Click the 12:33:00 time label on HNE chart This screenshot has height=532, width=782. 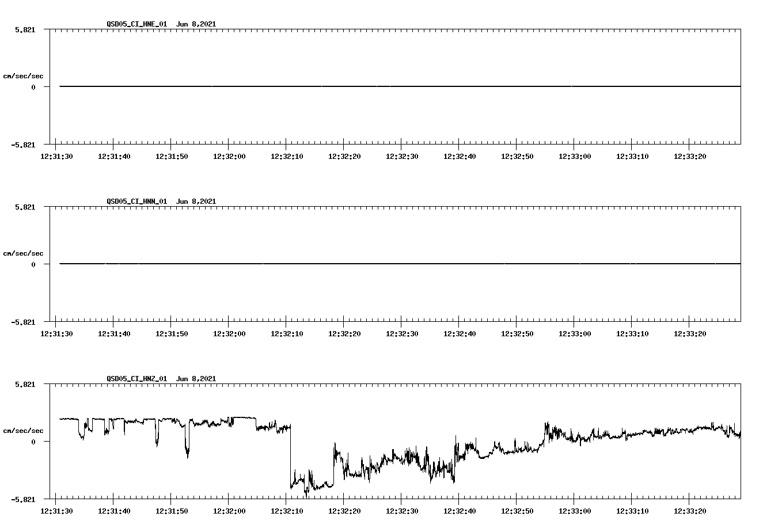click(x=575, y=157)
